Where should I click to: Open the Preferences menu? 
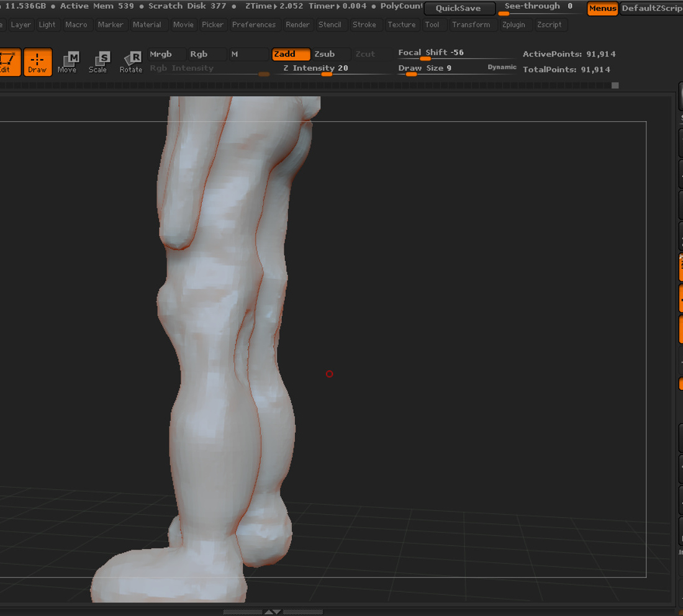(254, 25)
